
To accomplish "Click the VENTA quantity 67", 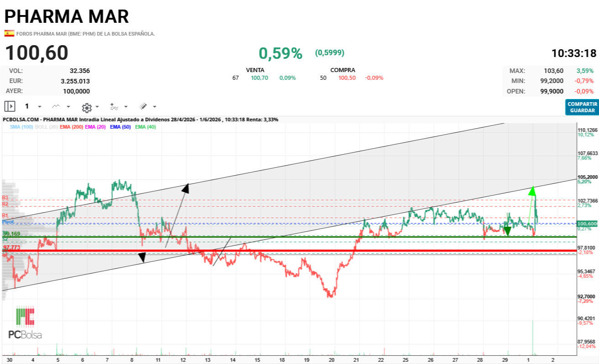I will pos(235,78).
